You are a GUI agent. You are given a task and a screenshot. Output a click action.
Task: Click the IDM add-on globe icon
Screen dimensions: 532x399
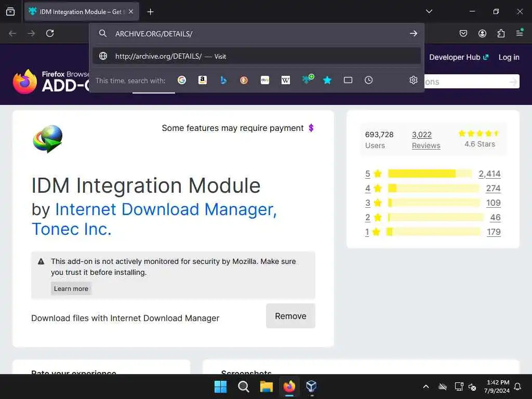point(48,139)
